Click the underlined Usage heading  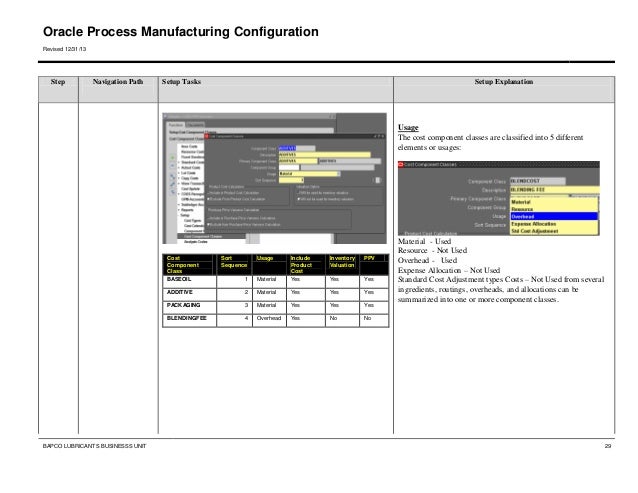[x=408, y=127]
